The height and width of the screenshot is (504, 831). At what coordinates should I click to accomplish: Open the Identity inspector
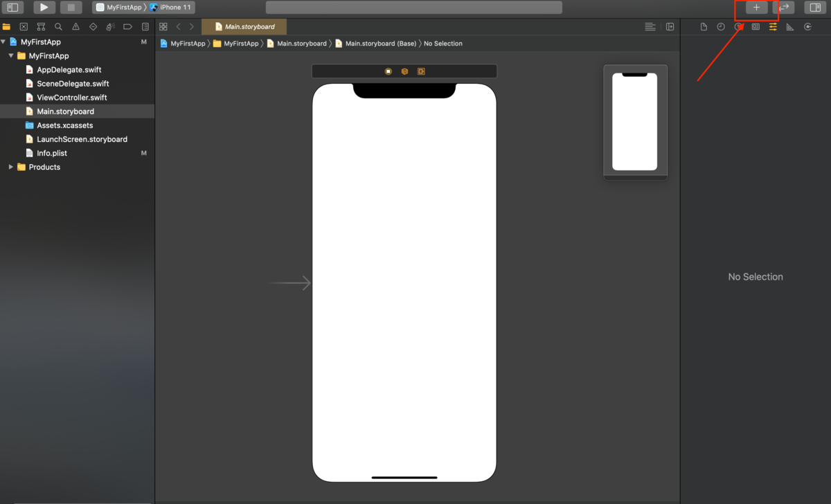click(x=756, y=27)
